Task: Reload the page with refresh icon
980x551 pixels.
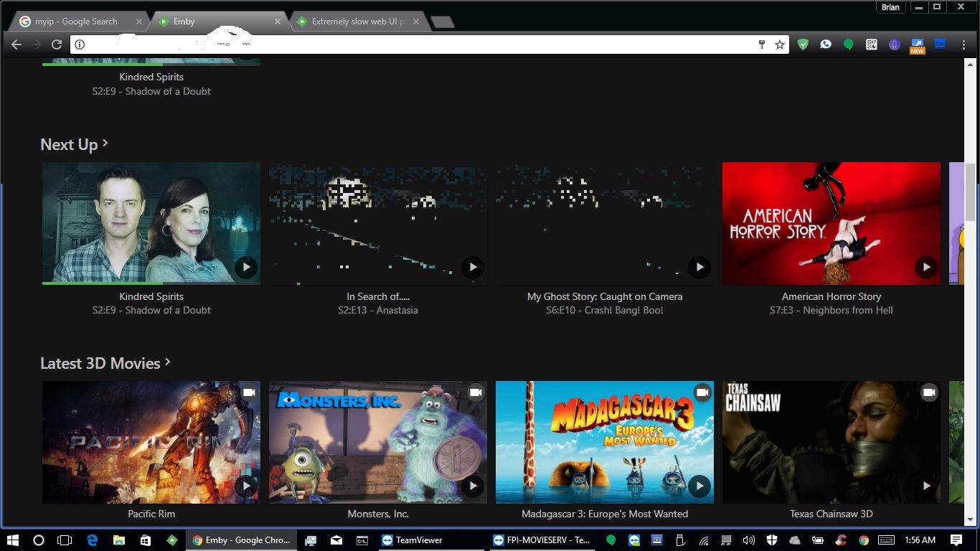Action: (x=57, y=44)
